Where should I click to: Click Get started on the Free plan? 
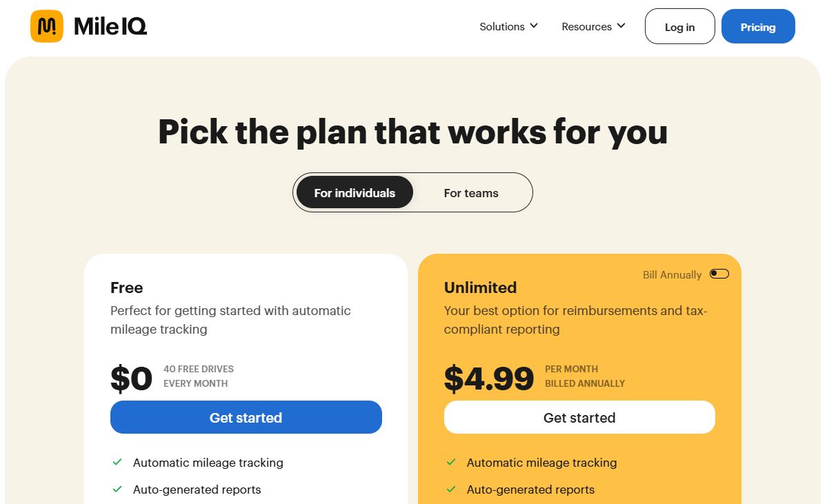(x=246, y=417)
